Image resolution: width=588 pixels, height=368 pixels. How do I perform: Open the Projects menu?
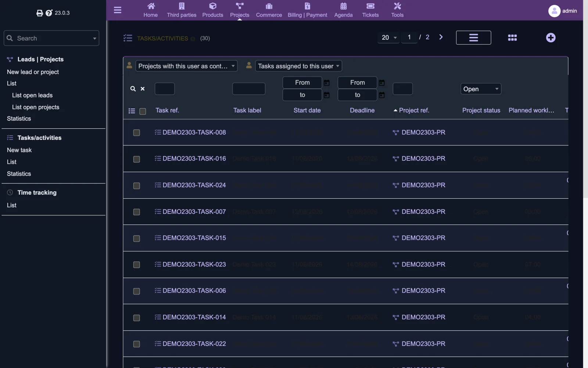240,10
